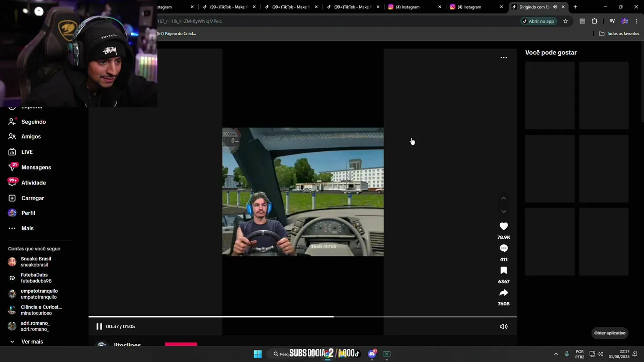Click Abrir no app in address bar
This screenshot has width=644, height=362.
pyautogui.click(x=538, y=21)
